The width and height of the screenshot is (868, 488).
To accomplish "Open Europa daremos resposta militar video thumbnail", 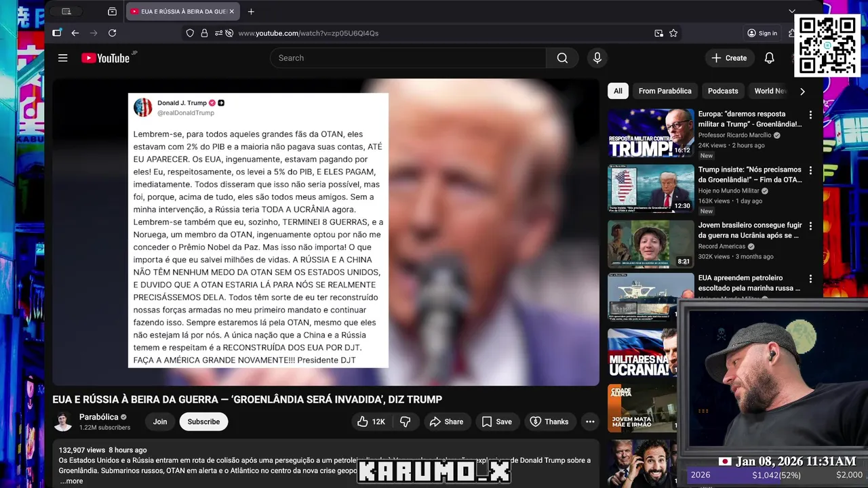I will [x=651, y=133].
